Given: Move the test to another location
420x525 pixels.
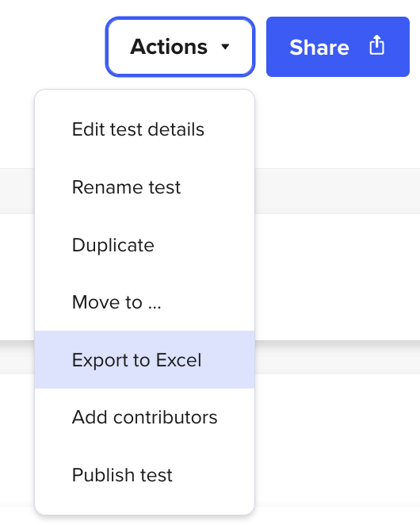Looking at the screenshot, I should [x=144, y=302].
